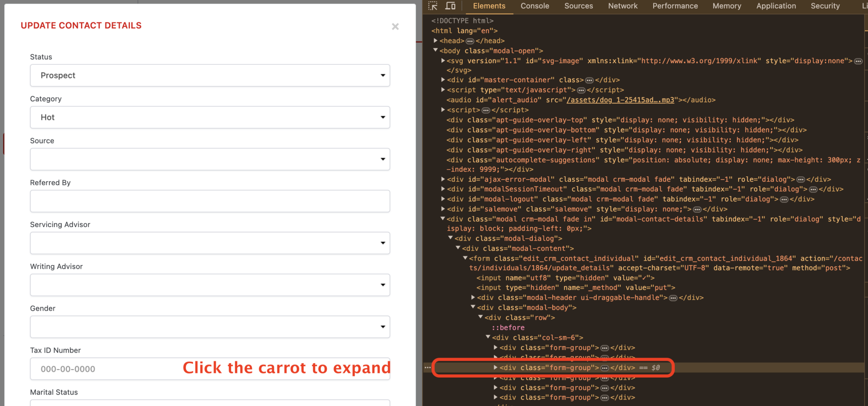Click the three-dot gutter icon beside selected row
868x406 pixels.
tap(428, 368)
